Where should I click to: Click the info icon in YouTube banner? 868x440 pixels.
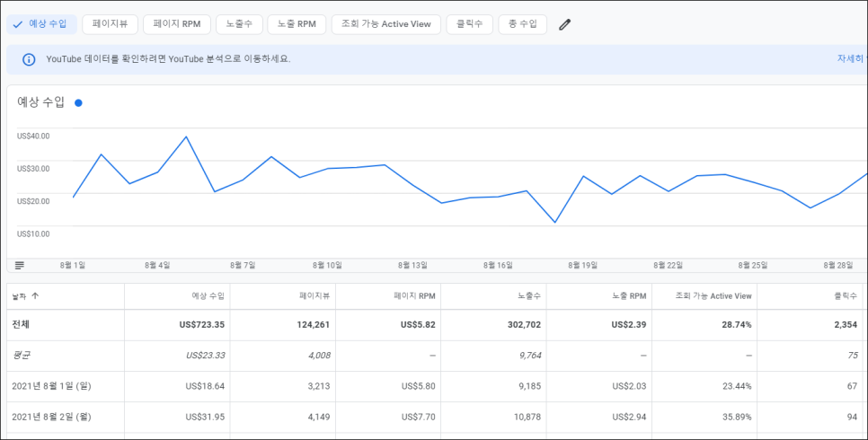click(x=29, y=59)
